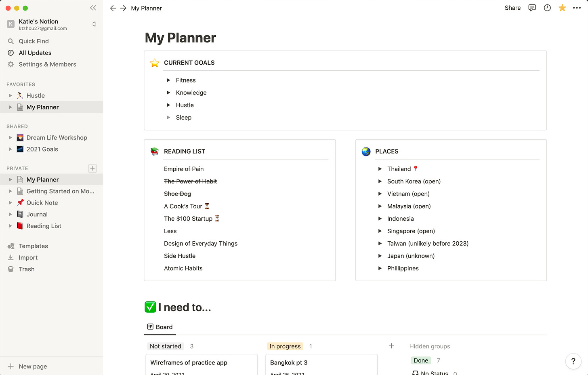Add a private page with plus icon
The height and width of the screenshot is (375, 588).
[92, 169]
